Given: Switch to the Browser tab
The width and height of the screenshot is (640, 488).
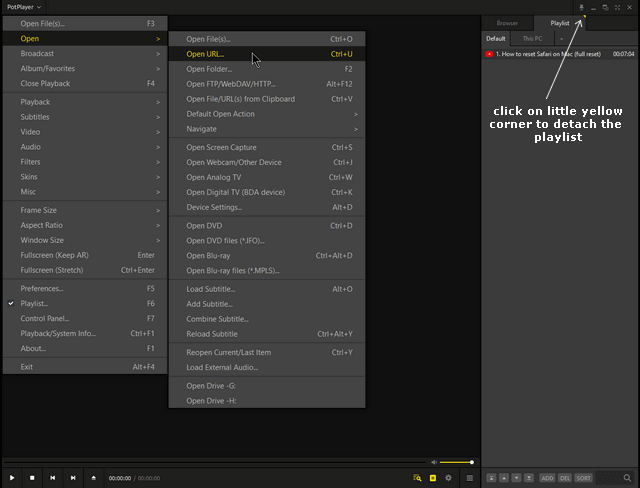Looking at the screenshot, I should pyautogui.click(x=507, y=23).
